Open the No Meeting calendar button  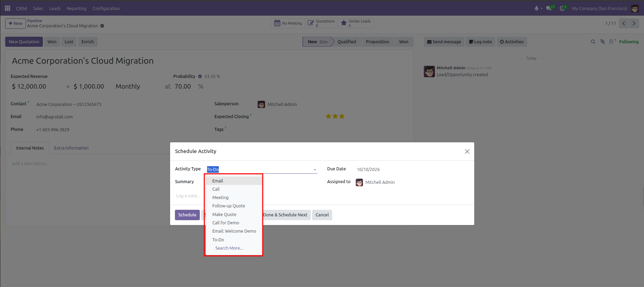click(288, 23)
